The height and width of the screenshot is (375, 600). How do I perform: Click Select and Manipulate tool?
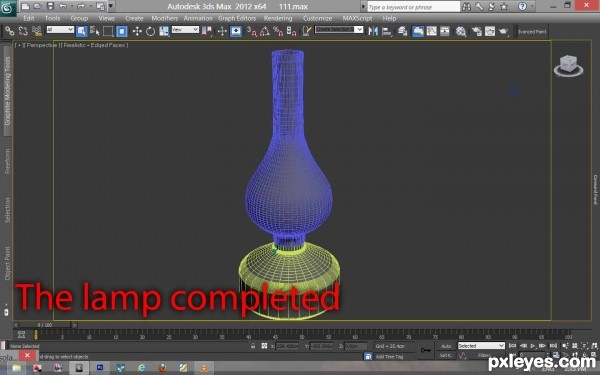(x=222, y=31)
